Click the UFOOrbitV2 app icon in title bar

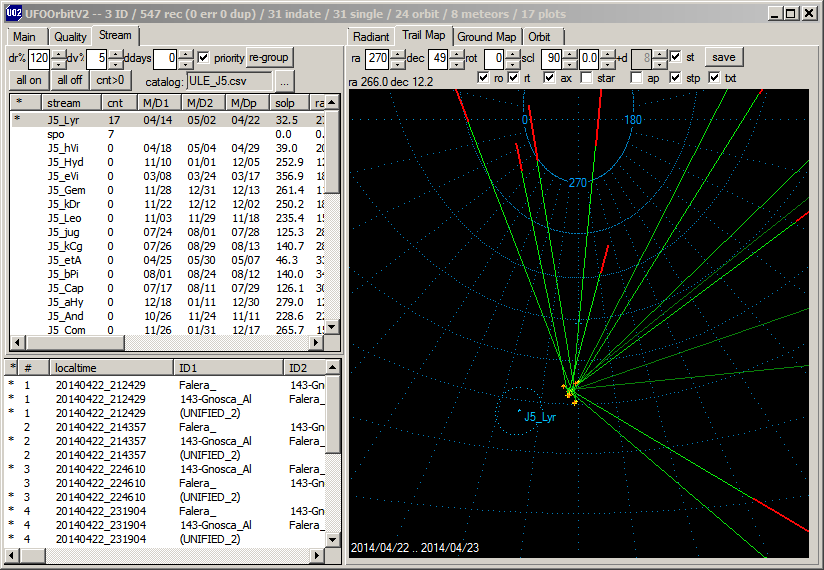(x=11, y=13)
